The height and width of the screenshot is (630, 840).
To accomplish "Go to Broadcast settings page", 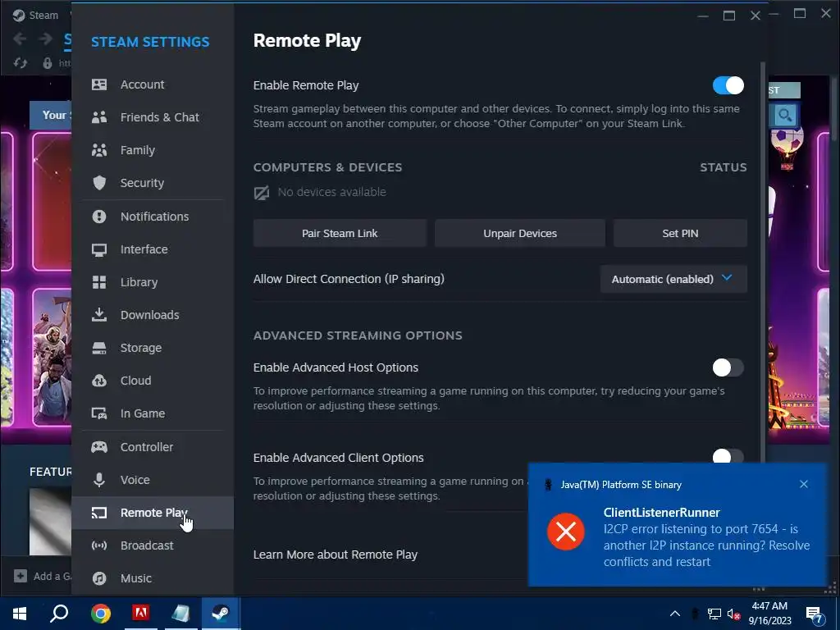I will 153,546.
